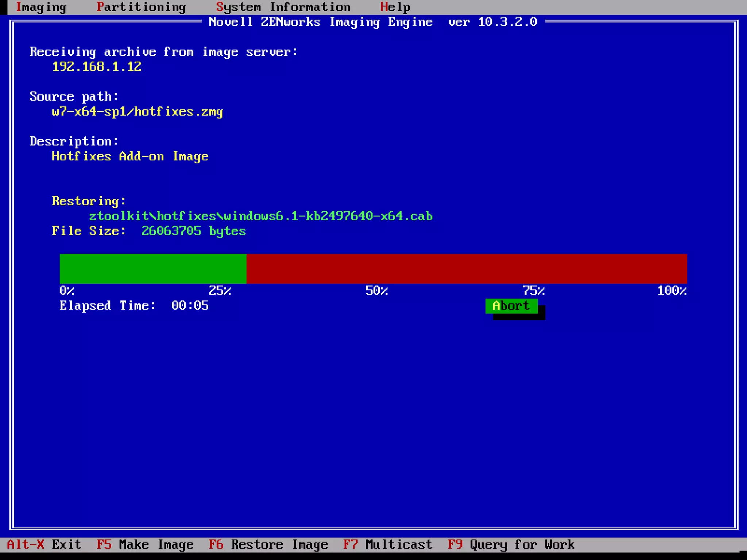Click the restoring file name kb2497640 cab
The width and height of the screenshot is (747, 560).
tap(260, 216)
